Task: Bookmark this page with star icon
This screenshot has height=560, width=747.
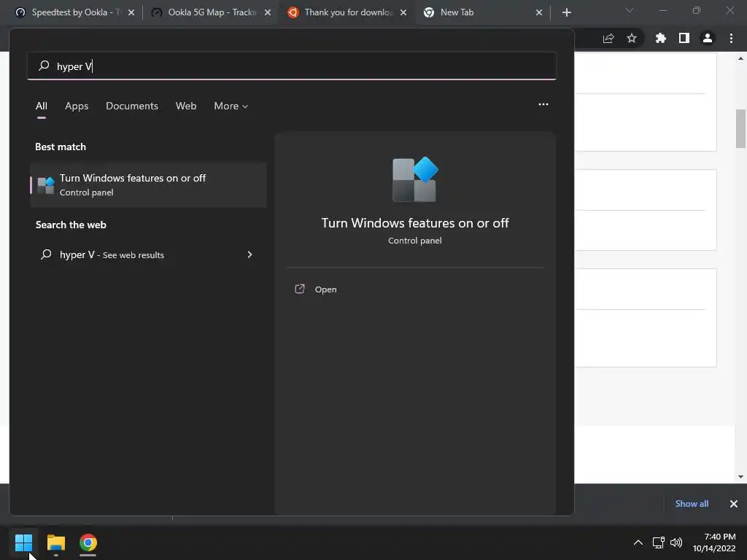Action: click(x=632, y=38)
